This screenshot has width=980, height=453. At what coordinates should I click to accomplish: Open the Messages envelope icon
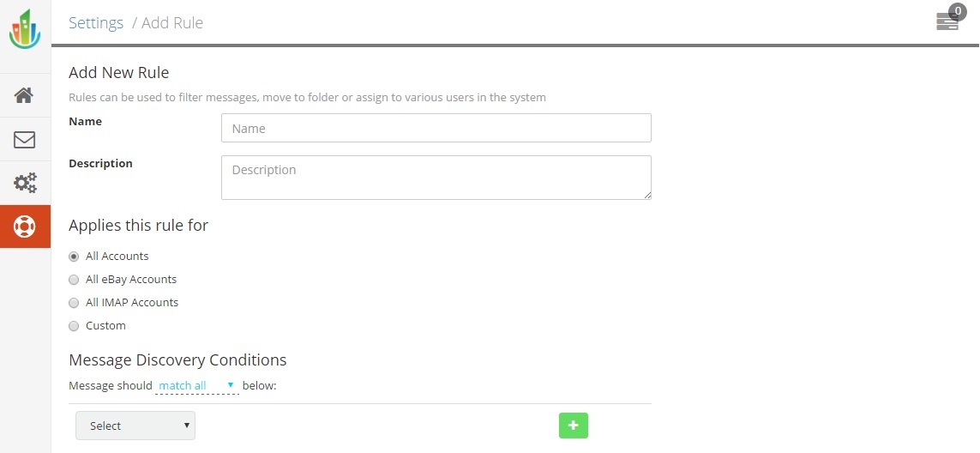pyautogui.click(x=25, y=139)
